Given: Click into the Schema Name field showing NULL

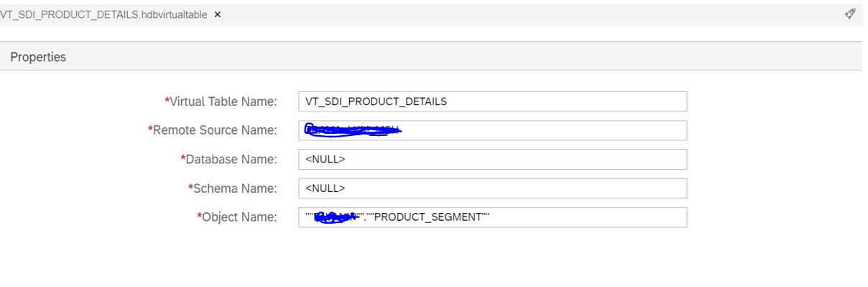Looking at the screenshot, I should pos(493,188).
